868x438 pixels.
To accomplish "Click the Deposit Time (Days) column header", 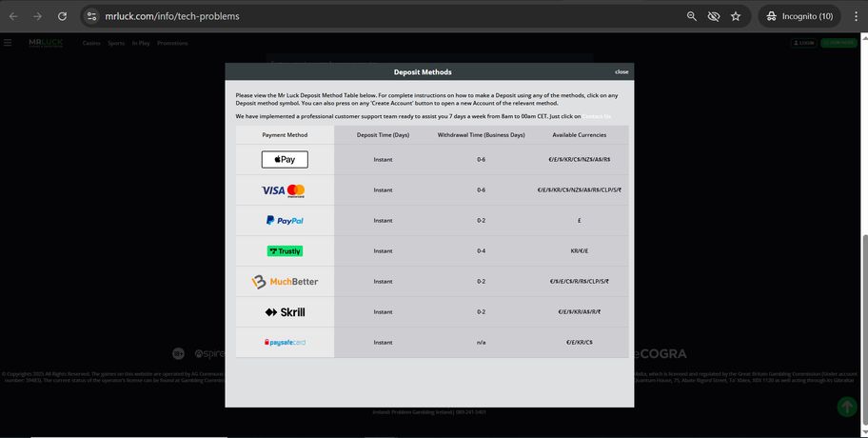I will pos(383,135).
